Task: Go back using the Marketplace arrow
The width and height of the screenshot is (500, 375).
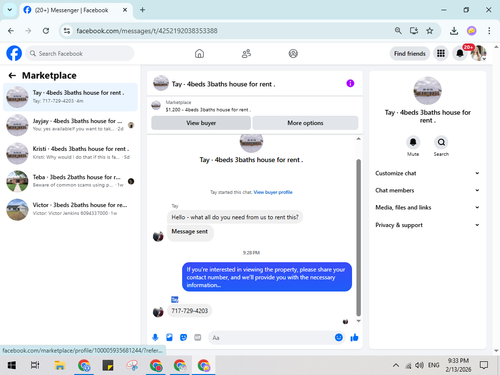Action: point(12,76)
